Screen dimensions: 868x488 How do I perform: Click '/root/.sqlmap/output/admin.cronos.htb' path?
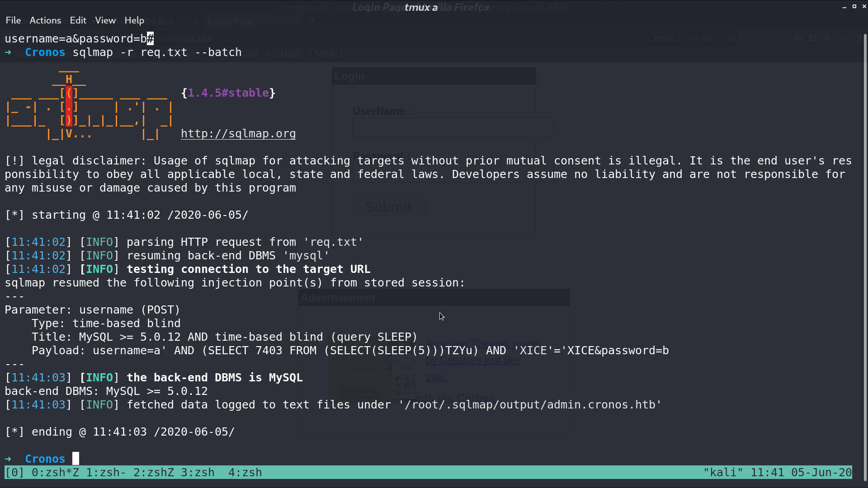pyautogui.click(x=530, y=405)
